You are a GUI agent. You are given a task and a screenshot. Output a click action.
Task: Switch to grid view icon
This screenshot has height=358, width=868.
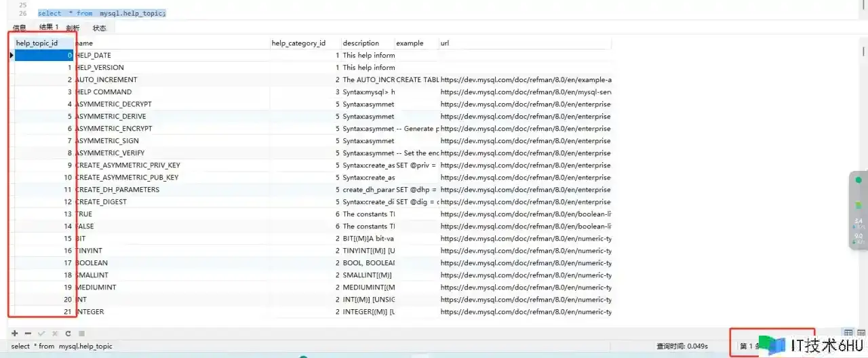click(848, 333)
